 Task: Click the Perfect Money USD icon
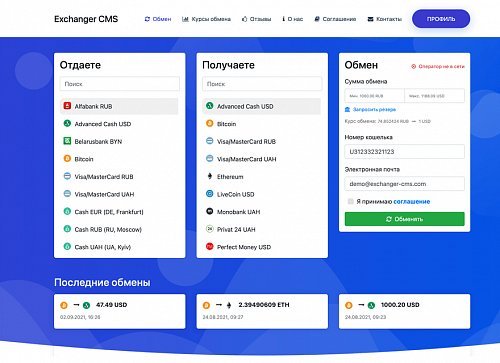pyautogui.click(x=209, y=247)
